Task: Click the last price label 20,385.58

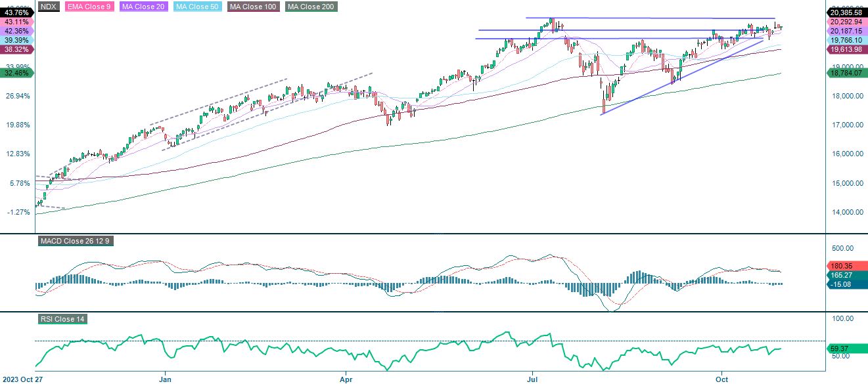Action: click(848, 11)
